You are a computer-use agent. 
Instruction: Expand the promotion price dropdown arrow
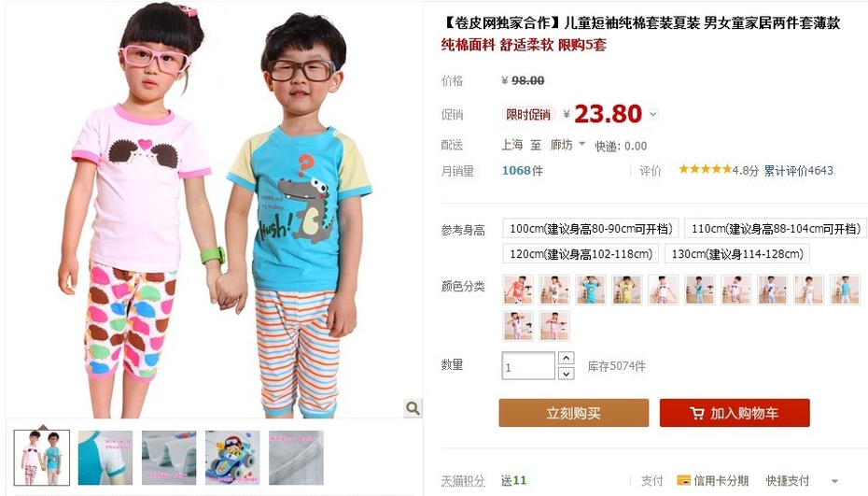pyautogui.click(x=653, y=115)
